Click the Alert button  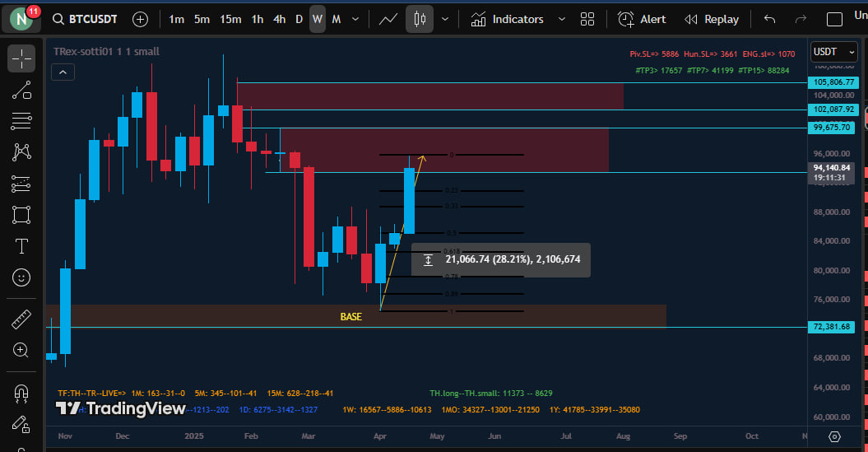[643, 19]
